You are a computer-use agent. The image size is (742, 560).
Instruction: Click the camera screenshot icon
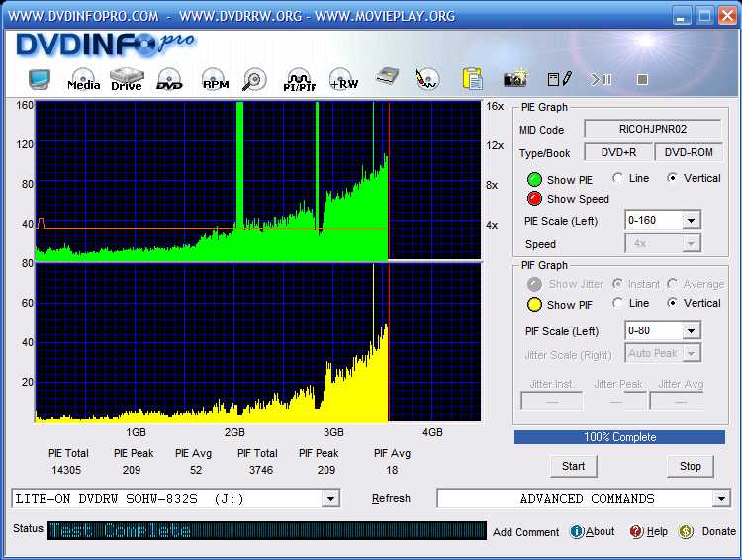tap(514, 79)
